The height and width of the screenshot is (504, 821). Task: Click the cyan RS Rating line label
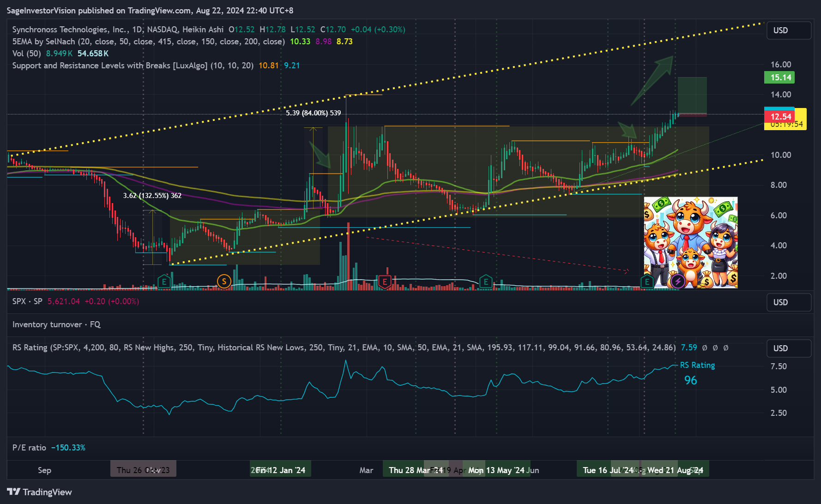pos(697,365)
